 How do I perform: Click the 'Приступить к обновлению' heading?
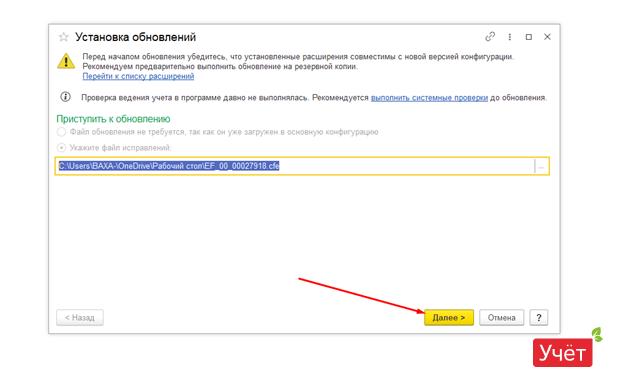(x=113, y=119)
